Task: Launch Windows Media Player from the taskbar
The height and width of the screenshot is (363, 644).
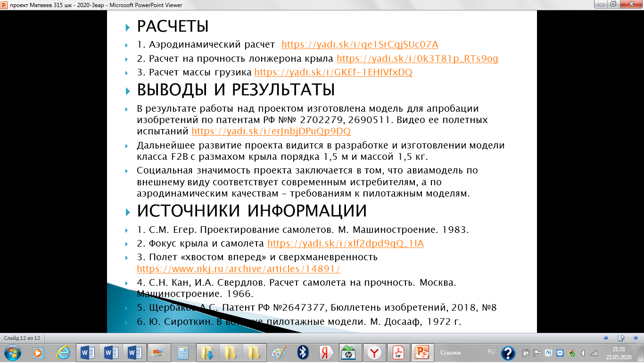Action: pyautogui.click(x=39, y=353)
